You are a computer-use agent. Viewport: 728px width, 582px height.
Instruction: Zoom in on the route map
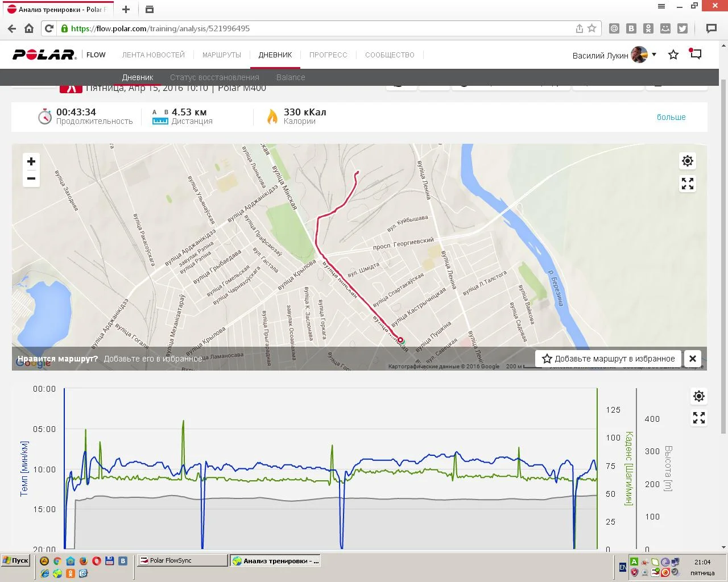[x=31, y=161]
